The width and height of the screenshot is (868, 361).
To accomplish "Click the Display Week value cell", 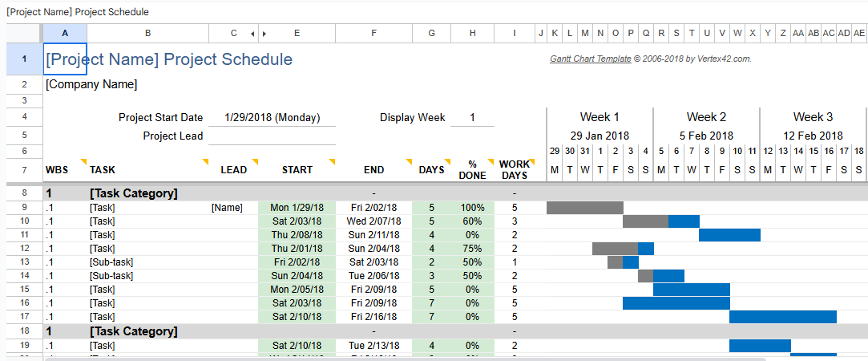I will click(x=472, y=118).
